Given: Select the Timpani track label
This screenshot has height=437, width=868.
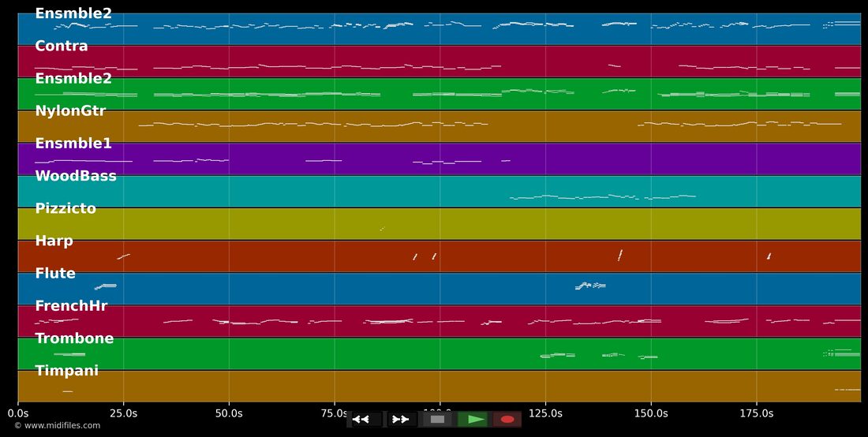Looking at the screenshot, I should click(66, 372).
